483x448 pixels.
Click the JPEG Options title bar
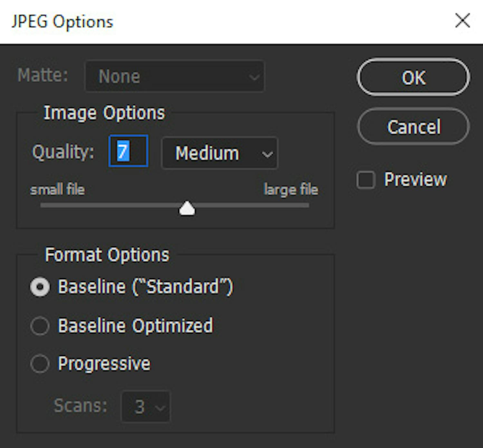click(x=62, y=22)
